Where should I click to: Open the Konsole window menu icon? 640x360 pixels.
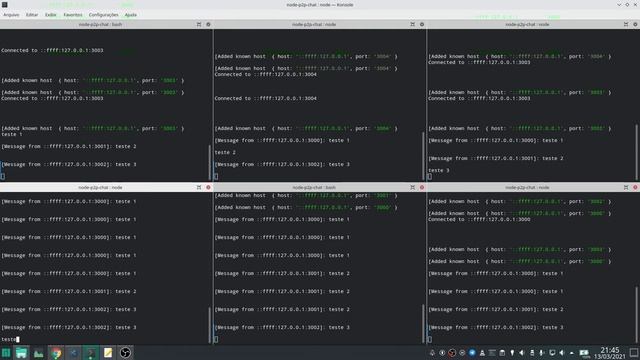coord(4,4)
